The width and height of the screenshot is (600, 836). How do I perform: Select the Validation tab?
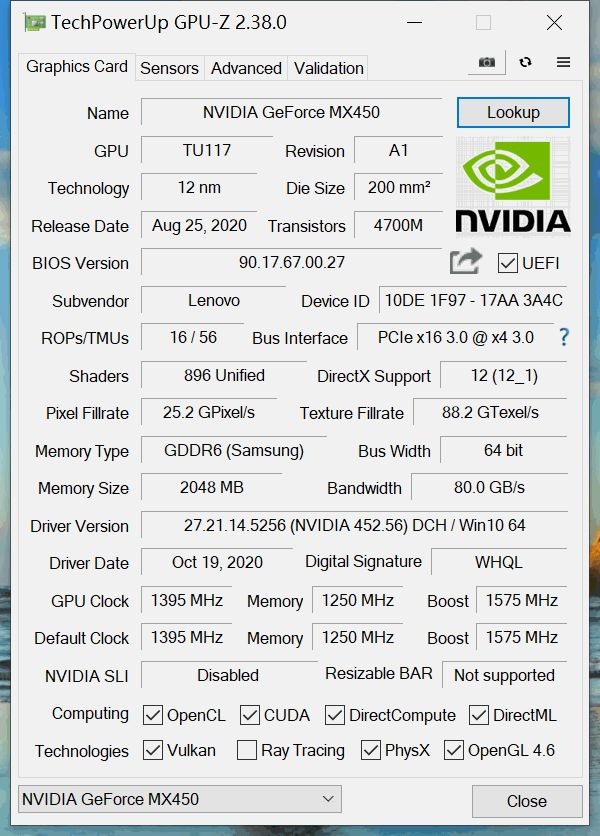[x=329, y=68]
